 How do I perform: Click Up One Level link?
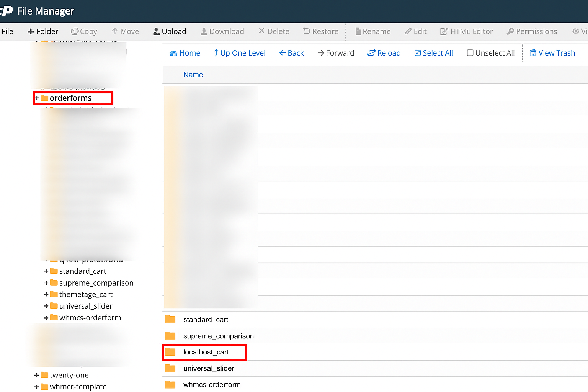tap(239, 53)
